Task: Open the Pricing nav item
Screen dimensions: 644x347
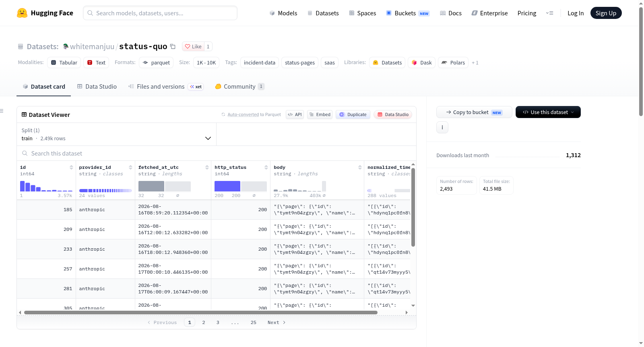Action: click(527, 13)
